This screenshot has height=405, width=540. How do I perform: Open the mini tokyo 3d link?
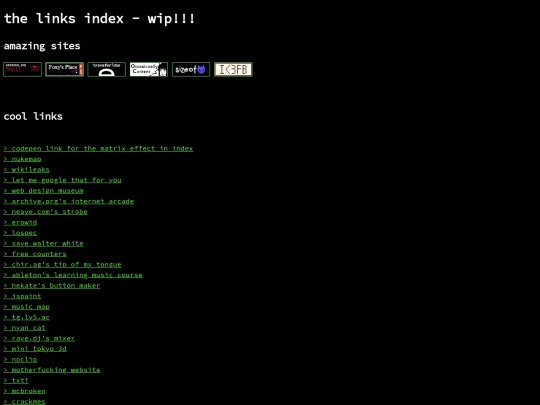click(x=35, y=349)
